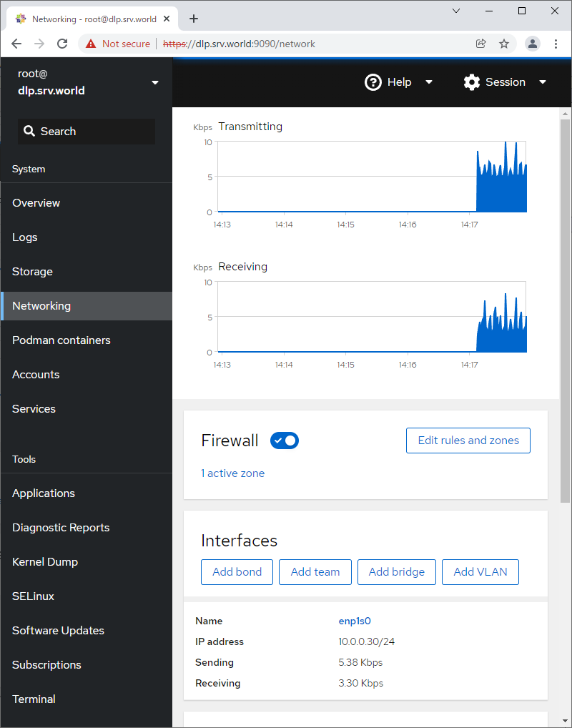This screenshot has height=728, width=572.
Task: Open the Session dropdown menu
Action: [x=505, y=82]
